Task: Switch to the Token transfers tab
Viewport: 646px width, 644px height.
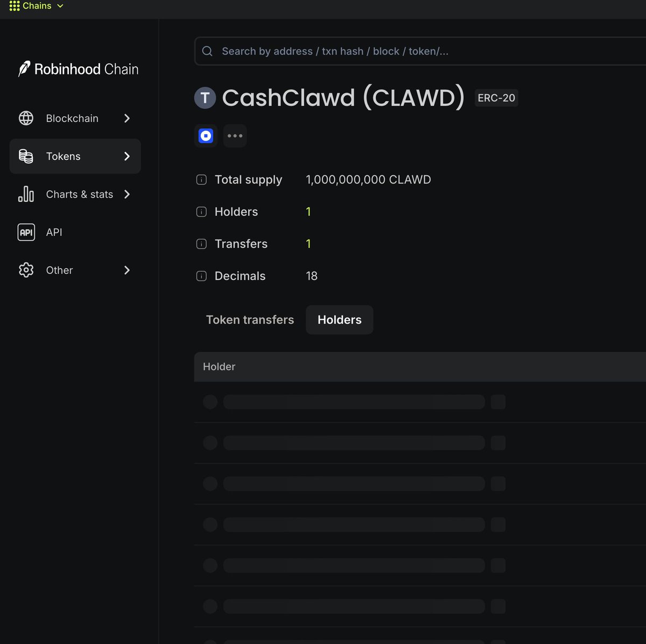Action: [x=250, y=320]
